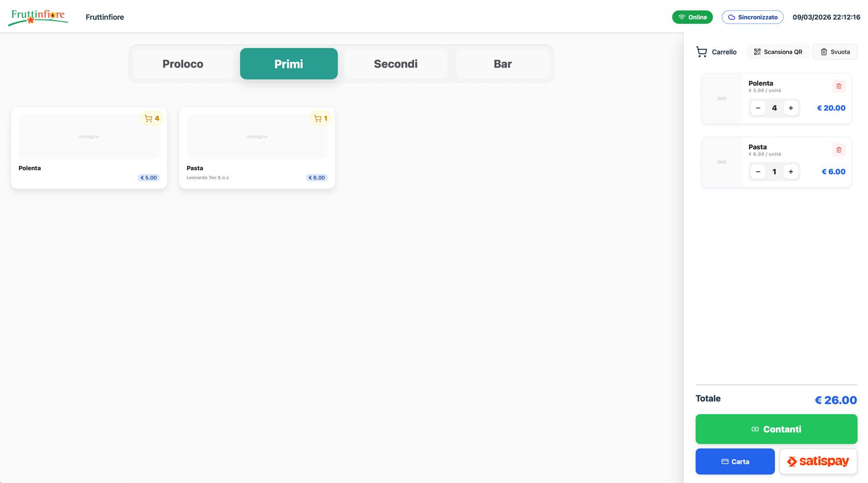Viewport: 868px width, 483px height.
Task: Decrease Polenta quantity by one
Action: pyautogui.click(x=758, y=108)
